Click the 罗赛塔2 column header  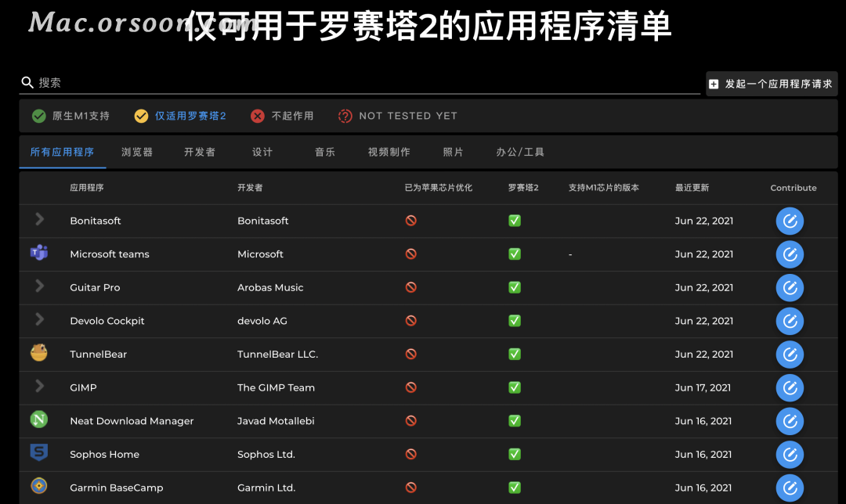point(523,188)
